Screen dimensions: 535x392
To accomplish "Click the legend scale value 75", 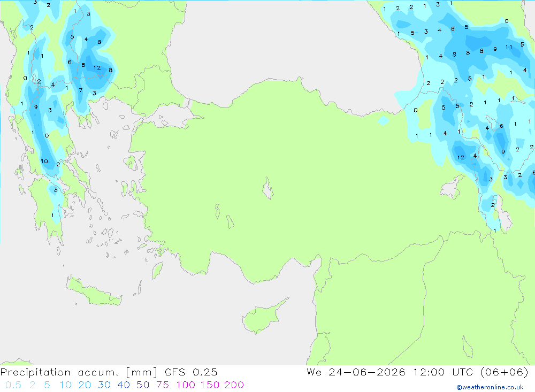I will [x=163, y=385].
